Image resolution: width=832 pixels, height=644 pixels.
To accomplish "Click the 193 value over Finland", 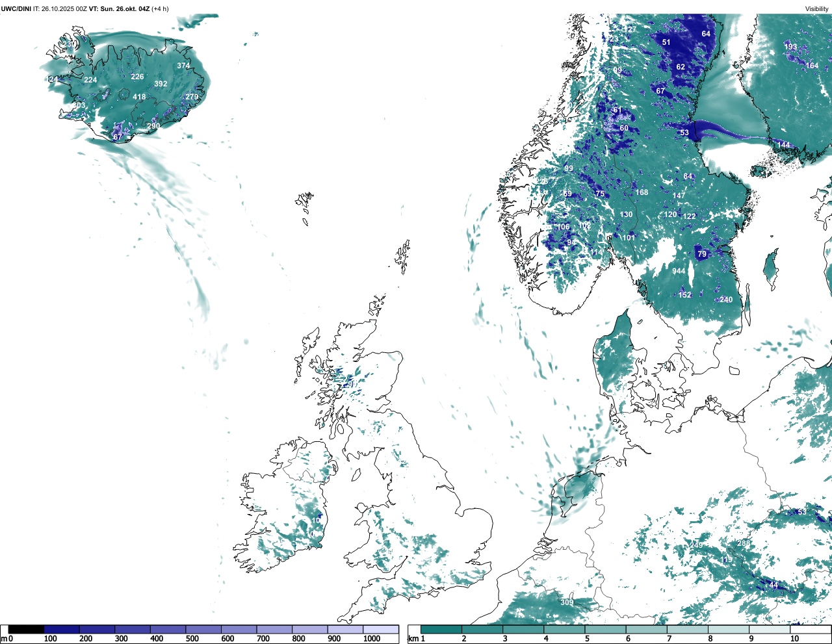I will tap(790, 47).
